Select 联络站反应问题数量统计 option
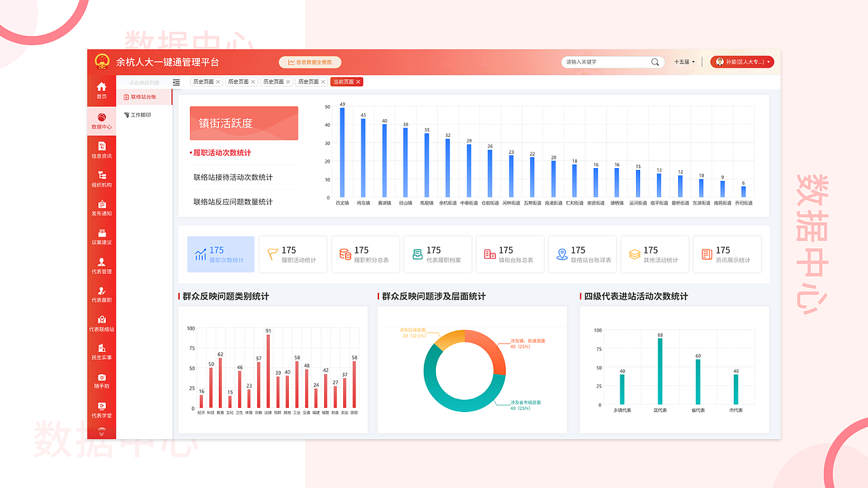The width and height of the screenshot is (868, 488). [233, 202]
